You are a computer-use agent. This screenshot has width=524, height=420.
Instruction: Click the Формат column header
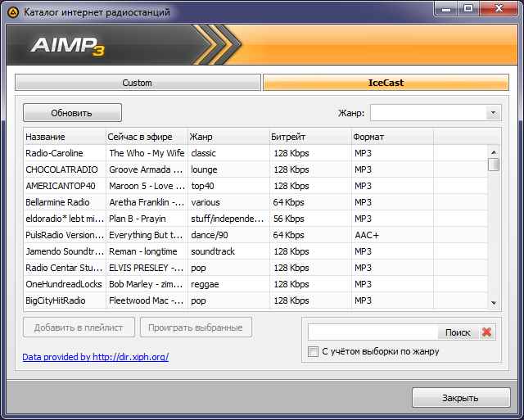click(392, 137)
